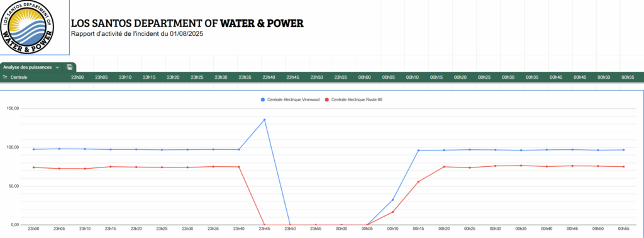Screen dimensions: 644x238
Task: Select the 00h30 table column header
Action: [508, 77]
